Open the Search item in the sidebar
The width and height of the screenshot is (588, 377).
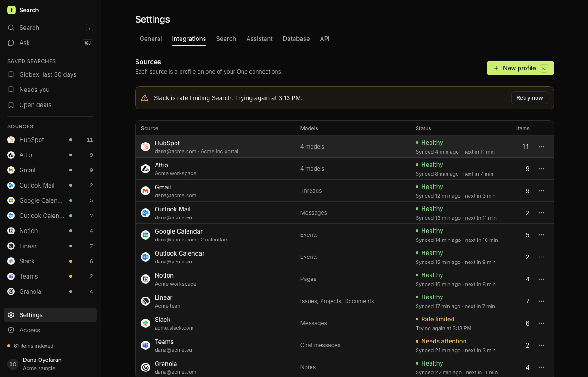(50, 28)
